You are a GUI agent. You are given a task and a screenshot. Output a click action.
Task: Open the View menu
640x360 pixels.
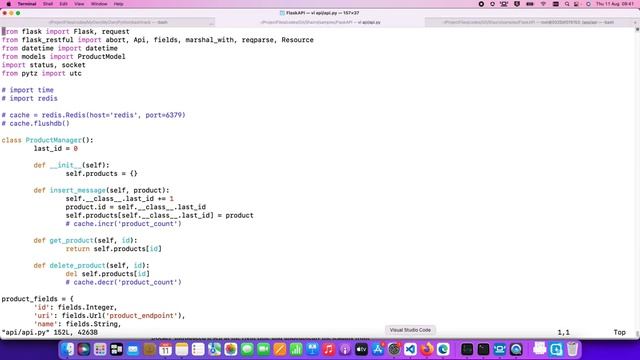(x=79, y=4)
